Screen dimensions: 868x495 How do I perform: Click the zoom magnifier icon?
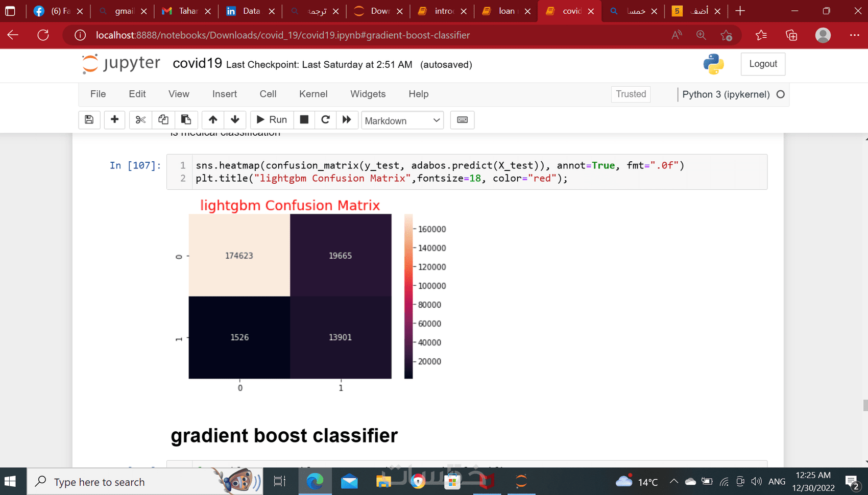point(701,35)
